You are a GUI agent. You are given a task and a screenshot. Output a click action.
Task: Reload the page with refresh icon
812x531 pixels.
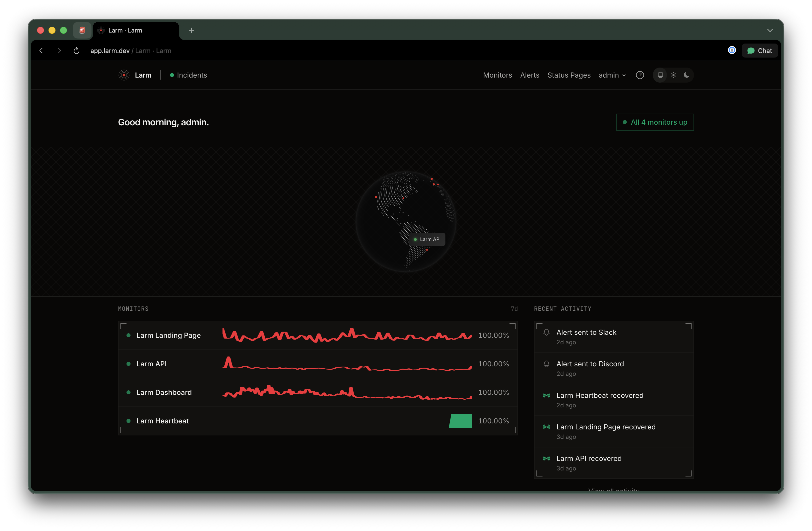pos(76,51)
